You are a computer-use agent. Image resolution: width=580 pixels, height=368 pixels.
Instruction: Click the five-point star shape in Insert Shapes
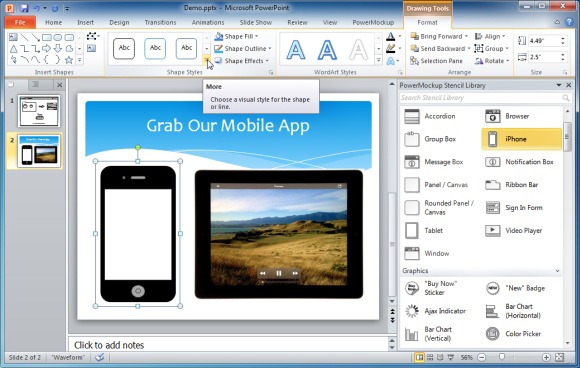[x=69, y=60]
